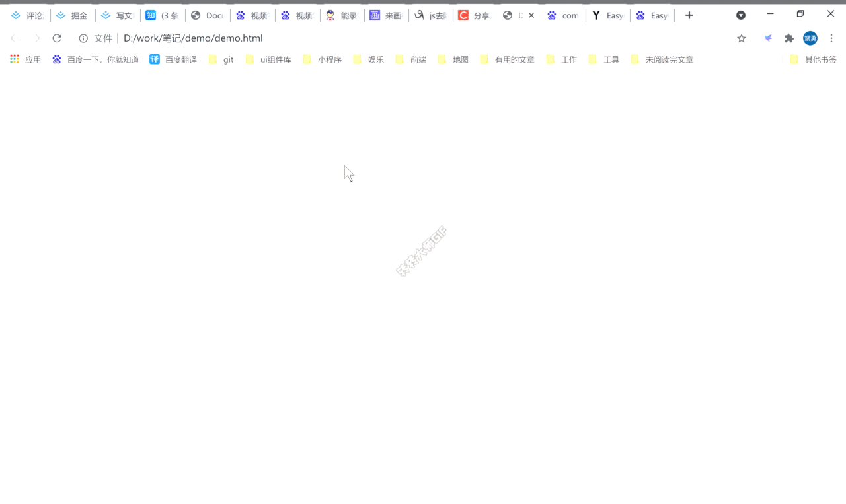Open the blue bird extension icon
This screenshot has height=504, width=846.
point(768,38)
